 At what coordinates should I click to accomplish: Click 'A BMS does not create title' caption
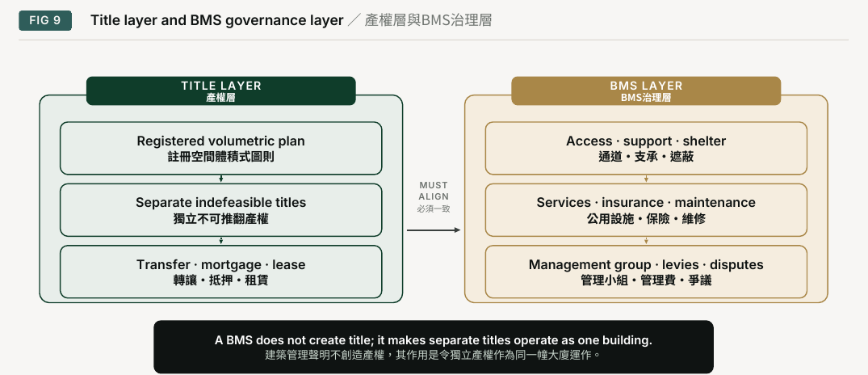pyautogui.click(x=434, y=340)
